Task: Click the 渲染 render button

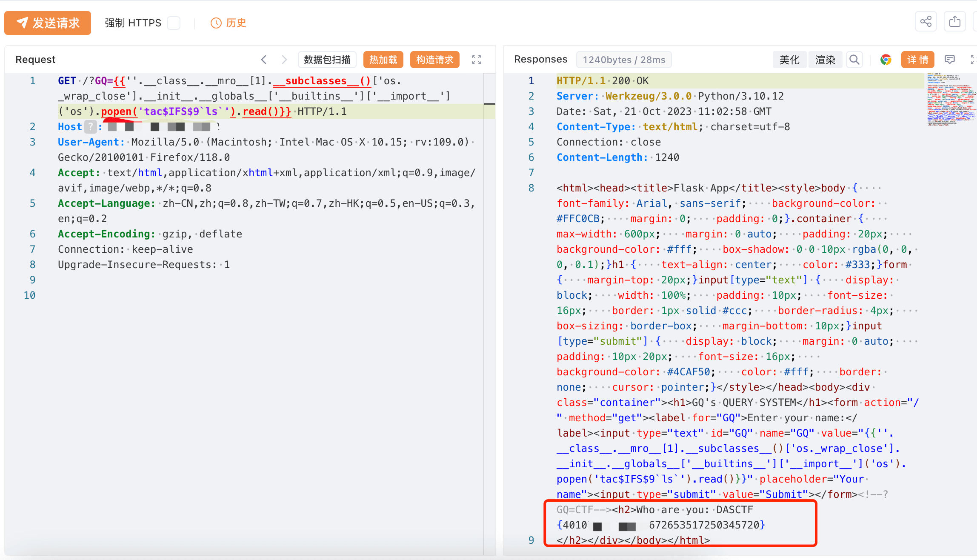Action: 825,60
